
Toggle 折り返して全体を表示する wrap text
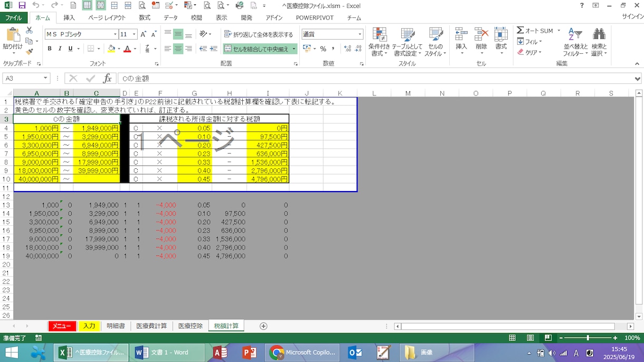click(x=259, y=34)
